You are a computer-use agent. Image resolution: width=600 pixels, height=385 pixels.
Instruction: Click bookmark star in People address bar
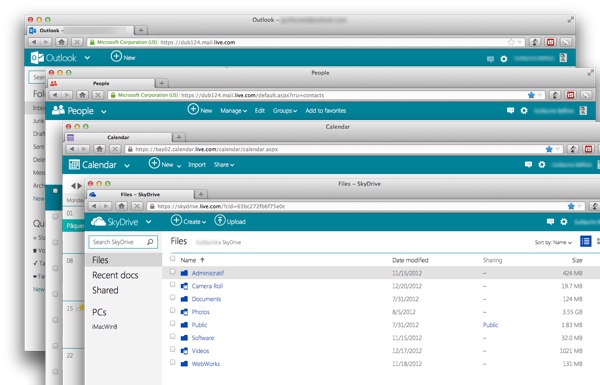[x=531, y=95]
